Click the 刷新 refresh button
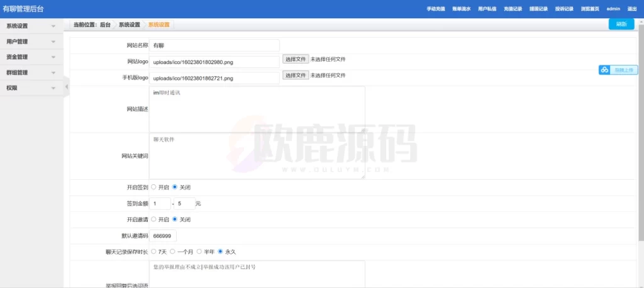The height and width of the screenshot is (288, 644). click(621, 25)
